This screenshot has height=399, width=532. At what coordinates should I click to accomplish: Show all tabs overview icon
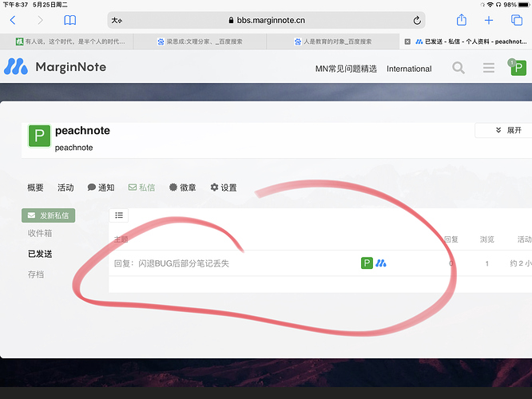[516, 20]
